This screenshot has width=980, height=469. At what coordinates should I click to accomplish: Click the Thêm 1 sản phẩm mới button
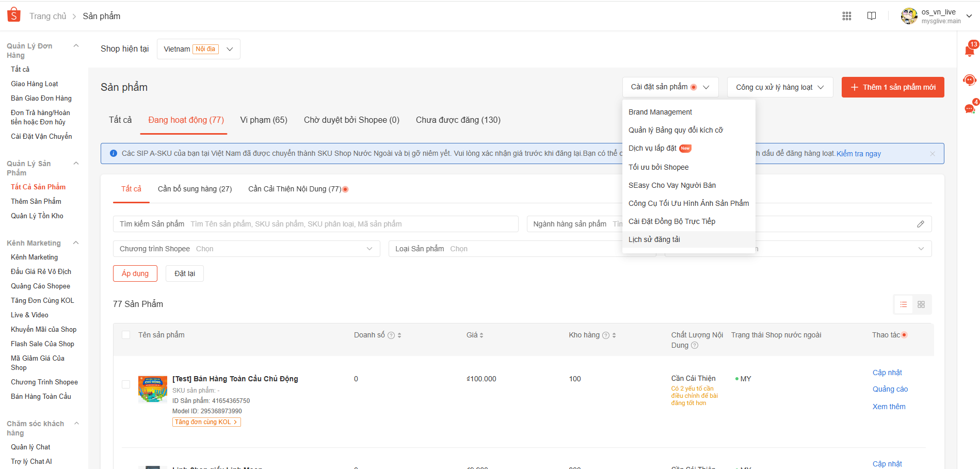pos(892,87)
